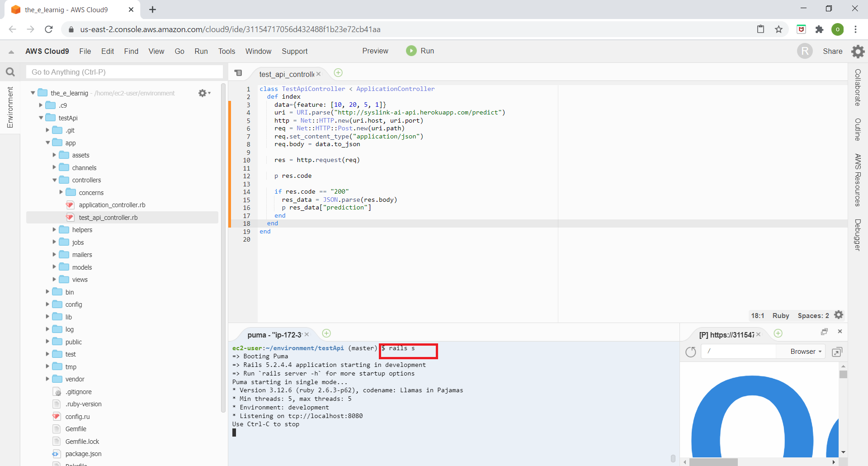868x466 pixels.
Task: Open the Find menu
Action: [x=131, y=51]
